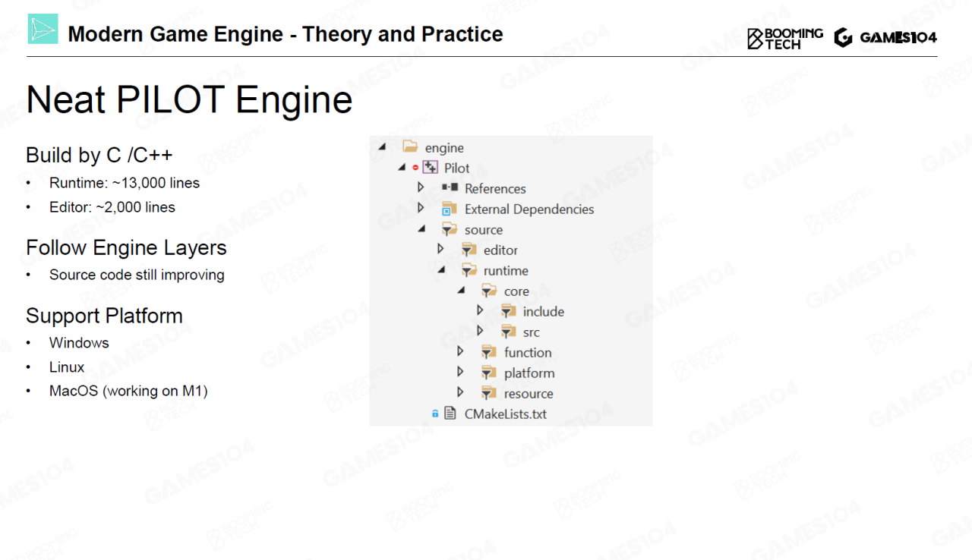Click the core filter folder icon
The width and height of the screenshot is (972, 560).
click(x=489, y=291)
